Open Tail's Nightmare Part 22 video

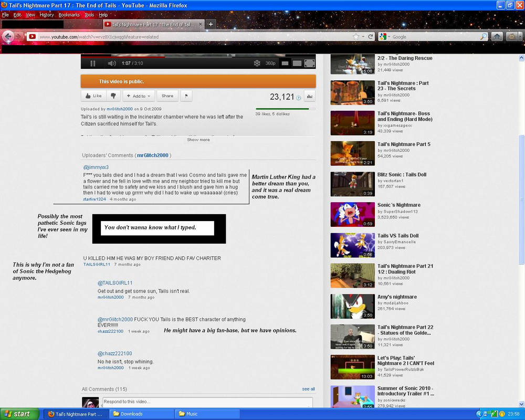(405, 330)
